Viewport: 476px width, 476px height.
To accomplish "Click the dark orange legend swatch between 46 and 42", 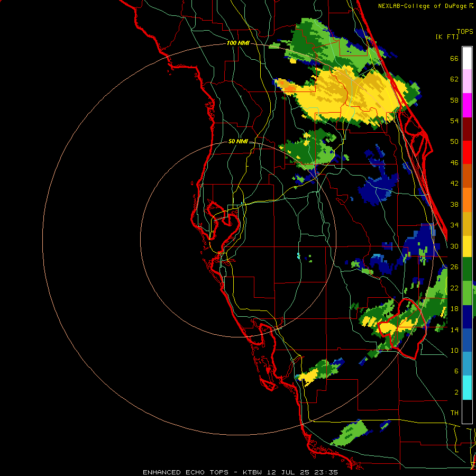I will click(467, 176).
